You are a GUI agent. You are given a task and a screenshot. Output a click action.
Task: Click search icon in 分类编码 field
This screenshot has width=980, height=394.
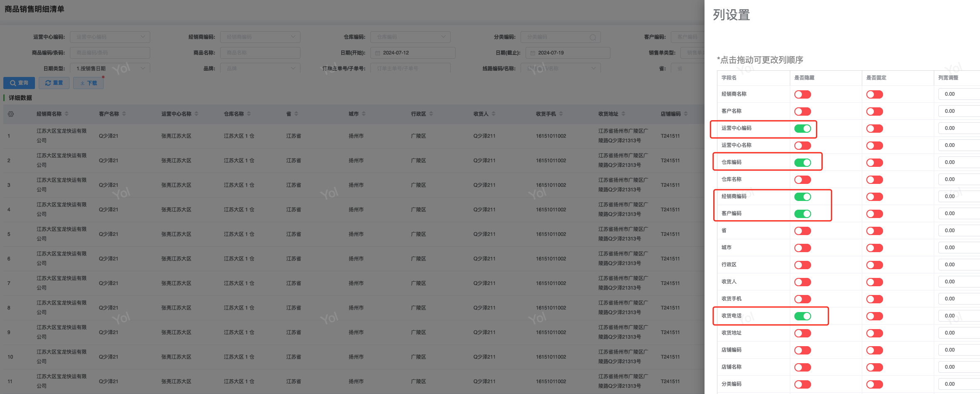click(x=593, y=37)
